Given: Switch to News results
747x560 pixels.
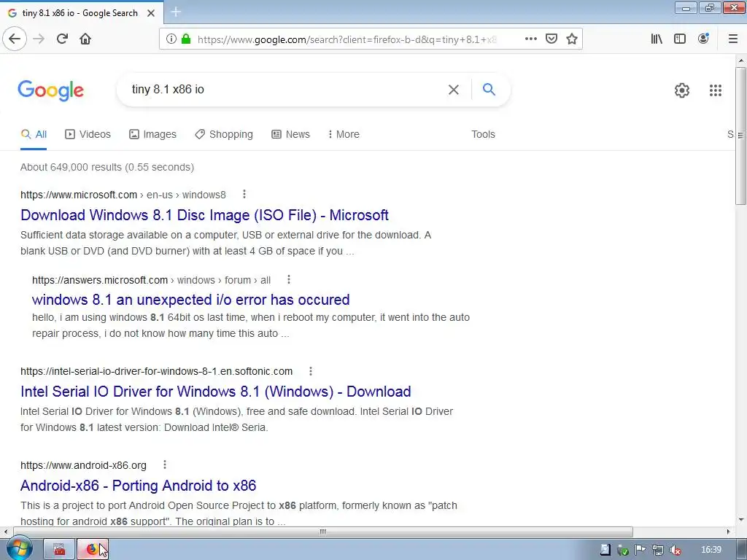Looking at the screenshot, I should [290, 134].
